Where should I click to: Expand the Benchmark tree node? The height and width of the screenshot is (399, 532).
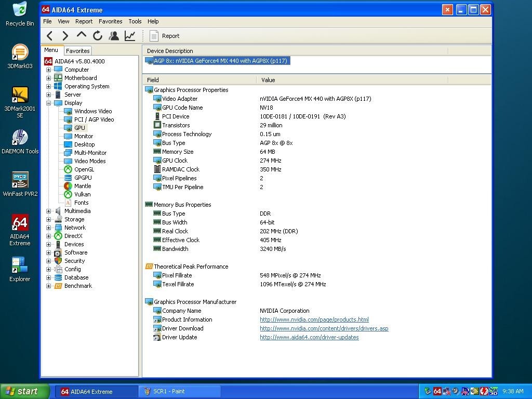[48, 286]
